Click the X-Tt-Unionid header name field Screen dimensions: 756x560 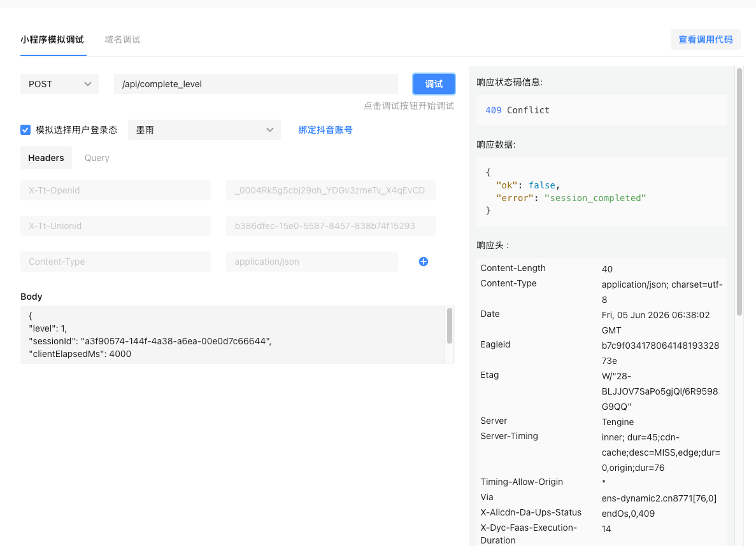click(x=115, y=226)
